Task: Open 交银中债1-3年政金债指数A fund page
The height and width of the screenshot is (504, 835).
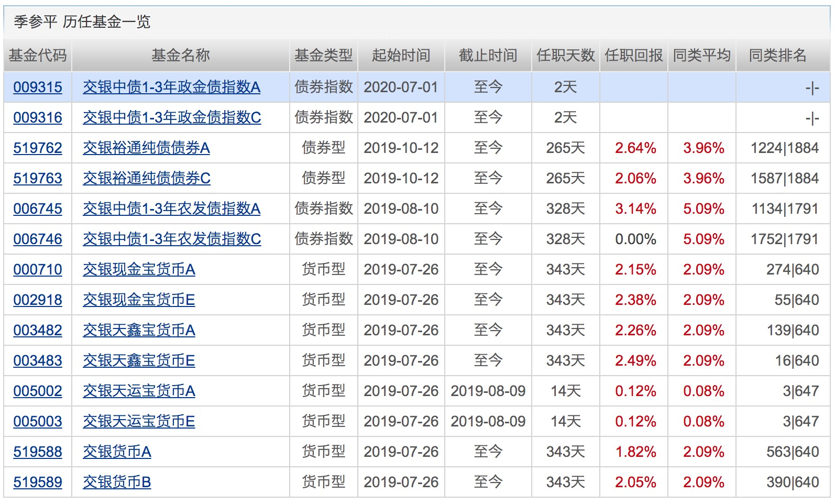Action: pyautogui.click(x=172, y=87)
